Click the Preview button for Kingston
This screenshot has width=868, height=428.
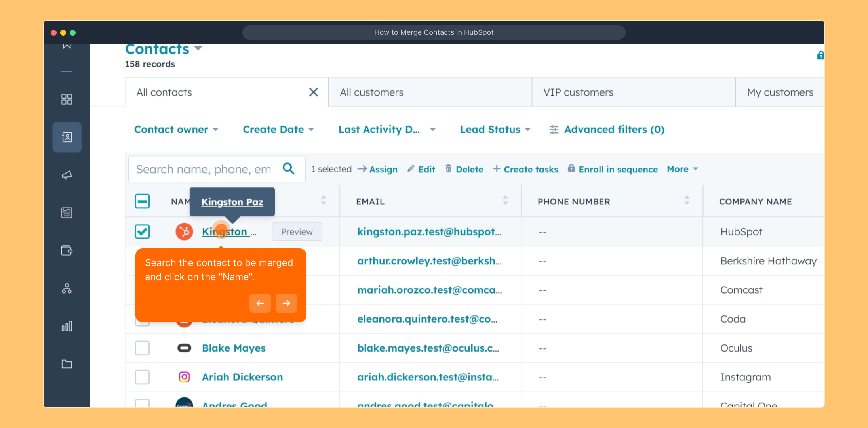[x=297, y=232]
